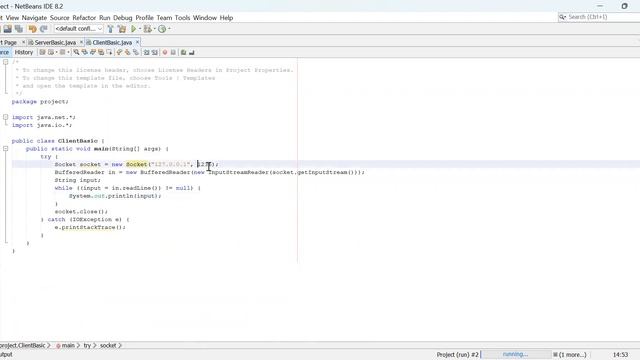Image resolution: width=640 pixels, height=360 pixels.
Task: Collapse the imports code fold
Action: tap(5, 117)
